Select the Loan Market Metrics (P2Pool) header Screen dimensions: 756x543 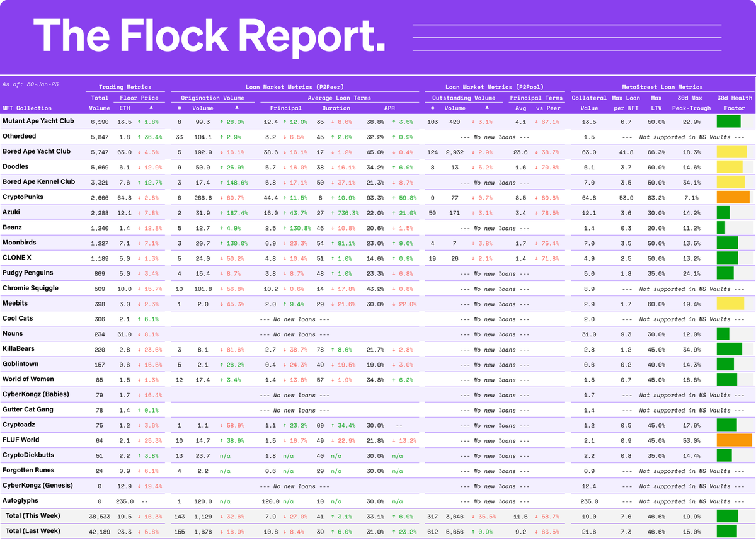495,87
